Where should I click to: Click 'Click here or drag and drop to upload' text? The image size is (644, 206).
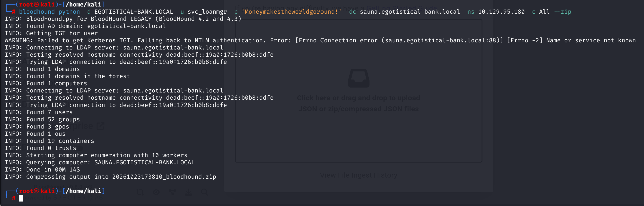(x=359, y=98)
